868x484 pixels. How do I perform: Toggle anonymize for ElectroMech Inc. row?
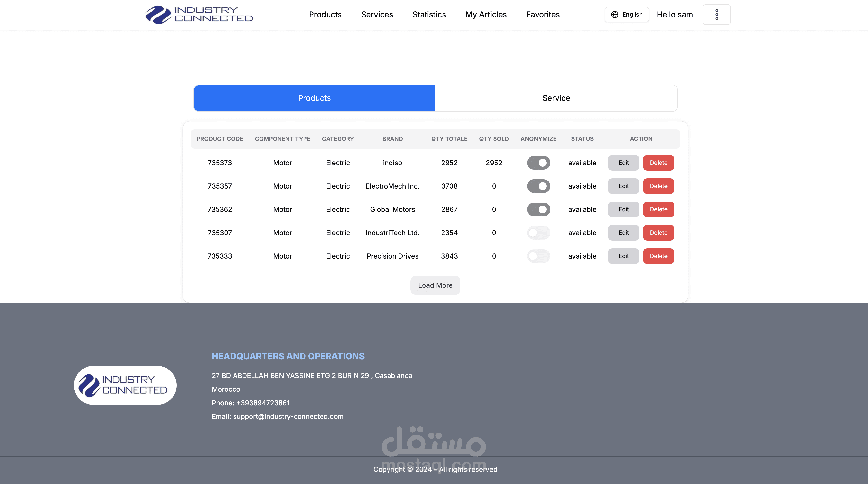[538, 186]
